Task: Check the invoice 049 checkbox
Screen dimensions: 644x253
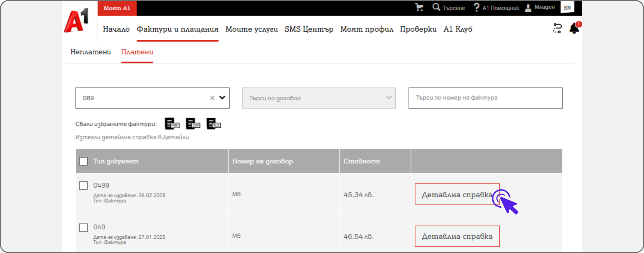Action: click(x=83, y=227)
